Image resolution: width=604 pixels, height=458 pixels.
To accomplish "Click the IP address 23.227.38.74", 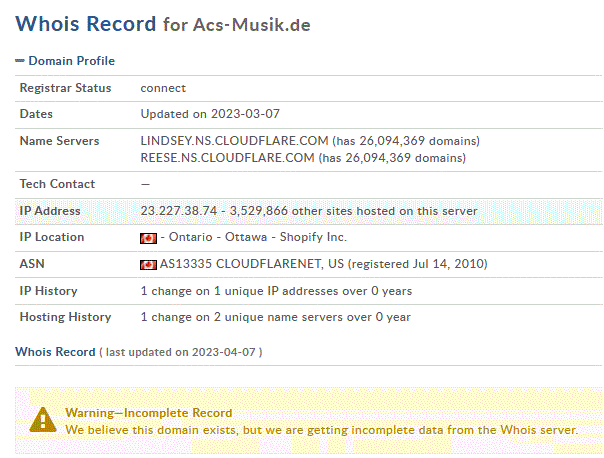I will point(179,211).
